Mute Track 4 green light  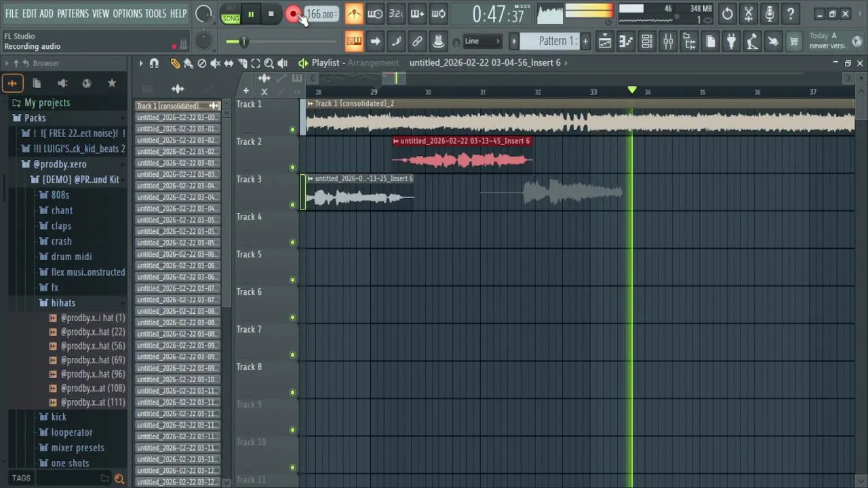point(293,242)
